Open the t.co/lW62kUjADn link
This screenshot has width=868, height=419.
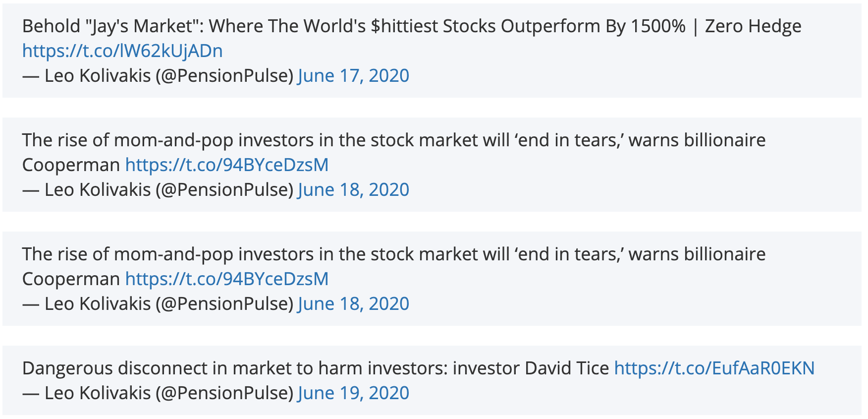point(122,51)
